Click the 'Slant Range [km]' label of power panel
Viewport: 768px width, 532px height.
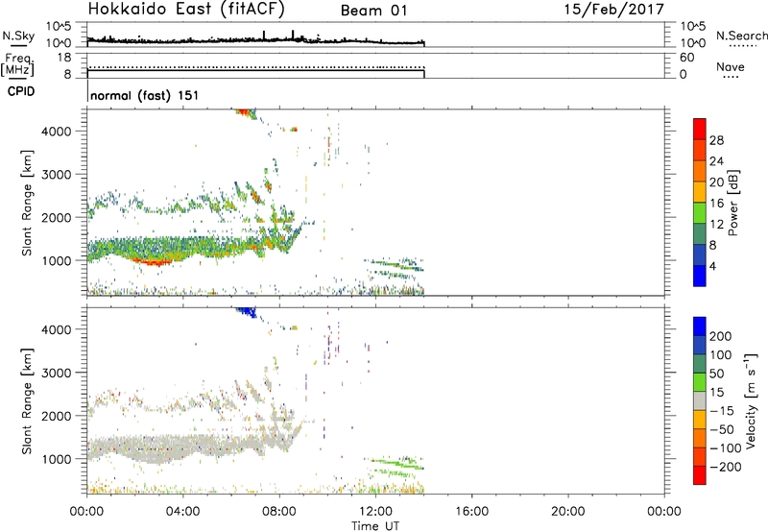[27, 203]
